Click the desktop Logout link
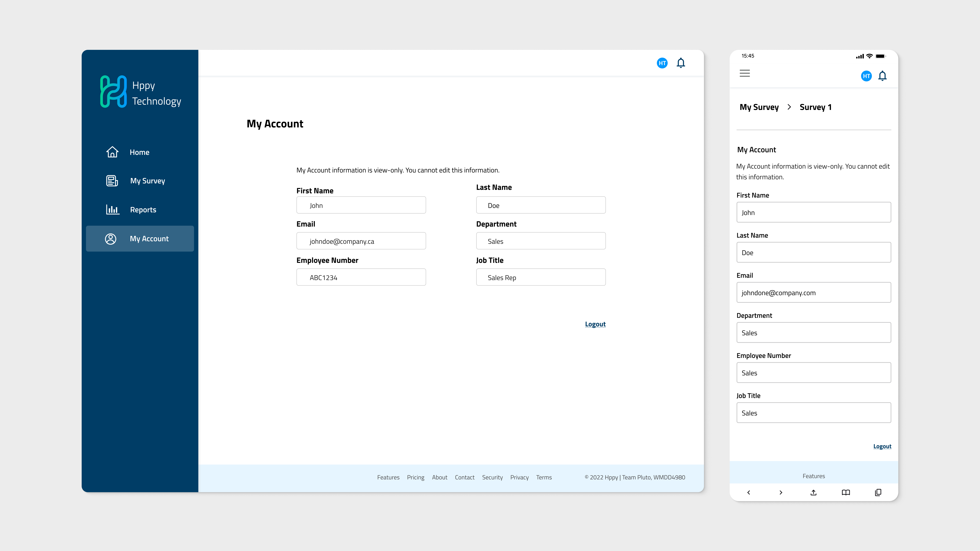 tap(595, 324)
